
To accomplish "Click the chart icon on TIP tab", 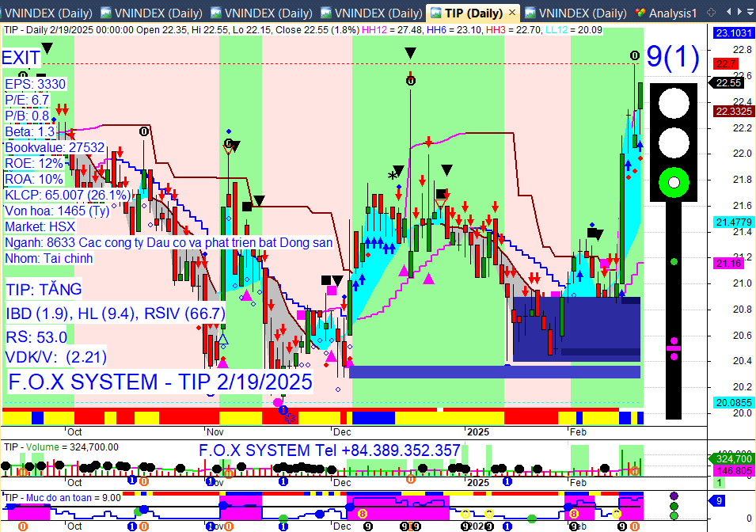I will (x=435, y=13).
